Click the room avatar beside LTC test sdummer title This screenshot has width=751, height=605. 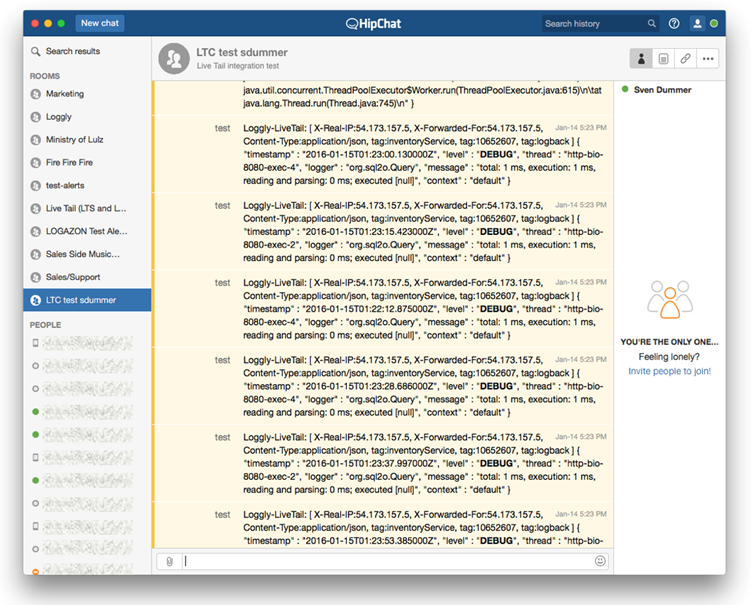pyautogui.click(x=174, y=58)
